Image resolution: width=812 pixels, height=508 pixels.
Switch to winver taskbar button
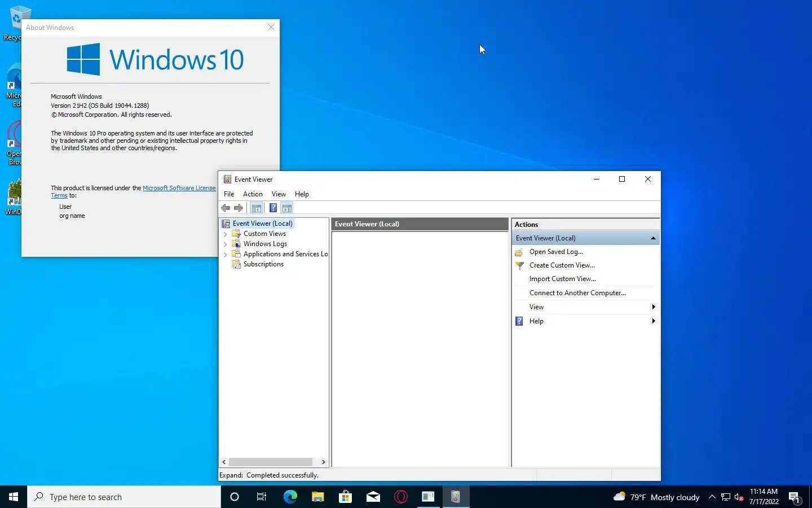pos(428,497)
